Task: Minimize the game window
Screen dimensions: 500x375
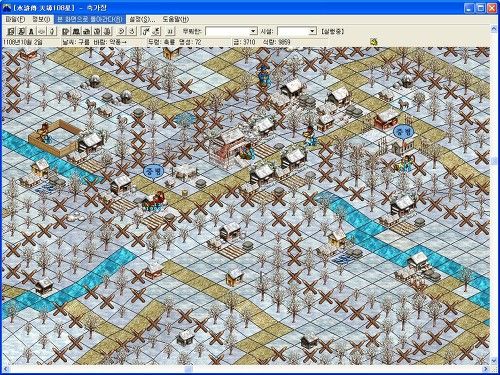Action: [x=469, y=8]
